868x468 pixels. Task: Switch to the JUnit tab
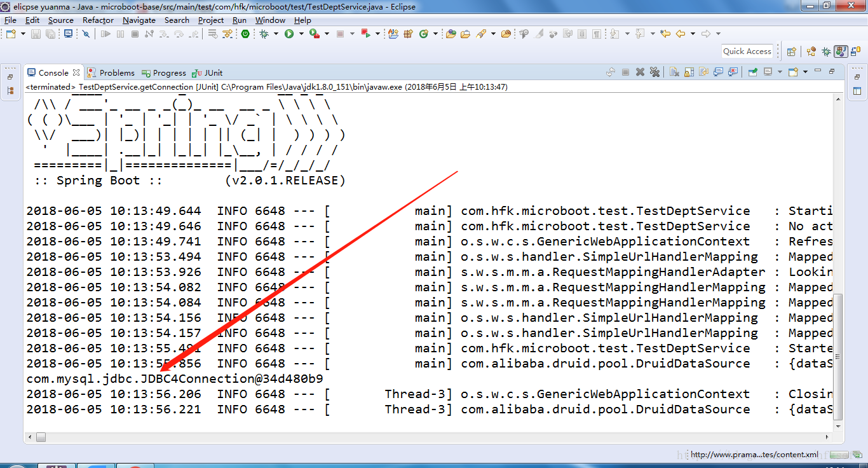208,73
